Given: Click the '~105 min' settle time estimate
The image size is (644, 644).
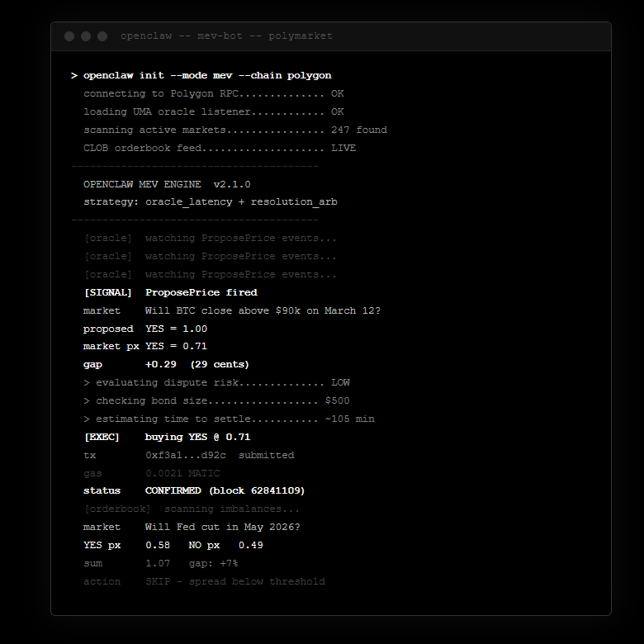Looking at the screenshot, I should 349,419.
